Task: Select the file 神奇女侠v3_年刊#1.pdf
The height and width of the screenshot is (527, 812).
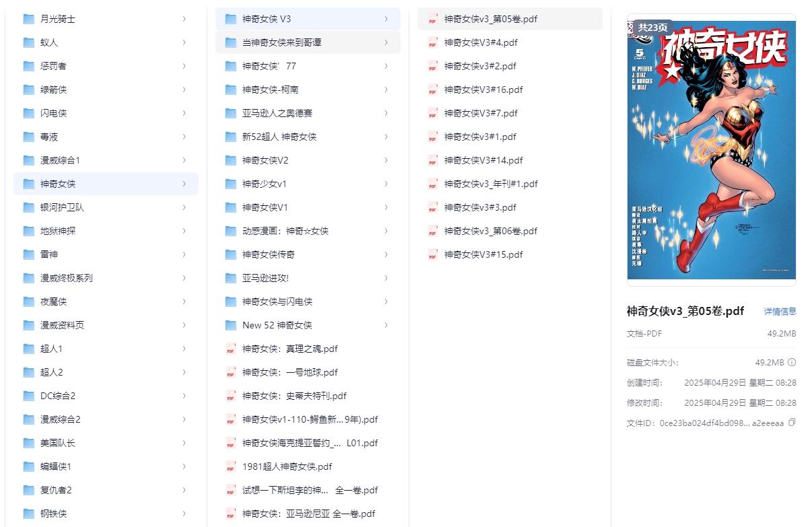Action: (x=510, y=184)
